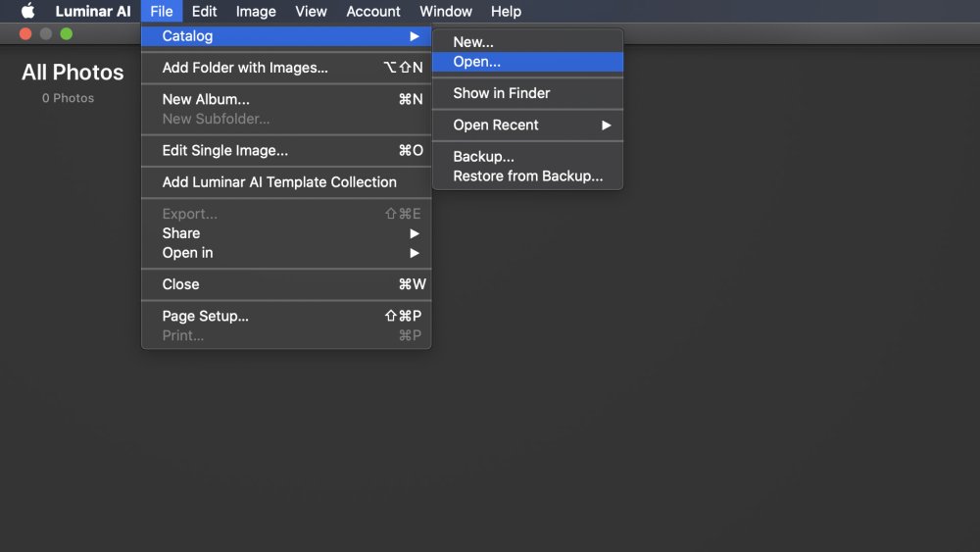Choose New Album... menu entry

pos(286,99)
